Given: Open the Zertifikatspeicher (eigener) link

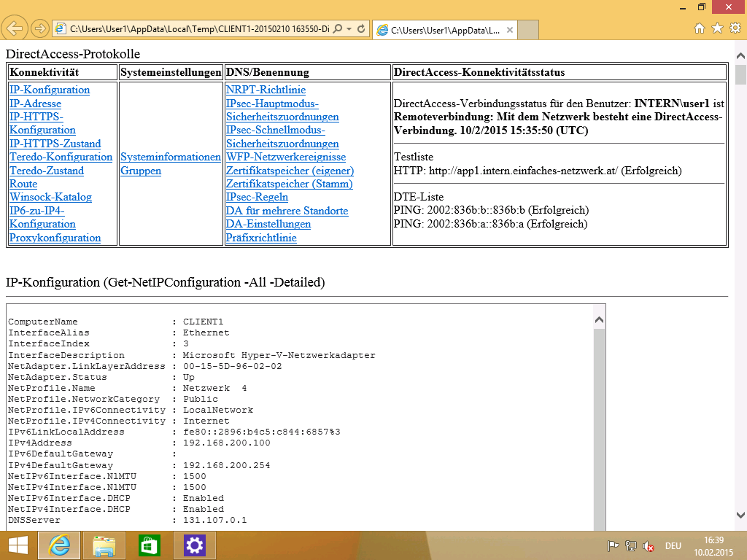Looking at the screenshot, I should [x=290, y=171].
